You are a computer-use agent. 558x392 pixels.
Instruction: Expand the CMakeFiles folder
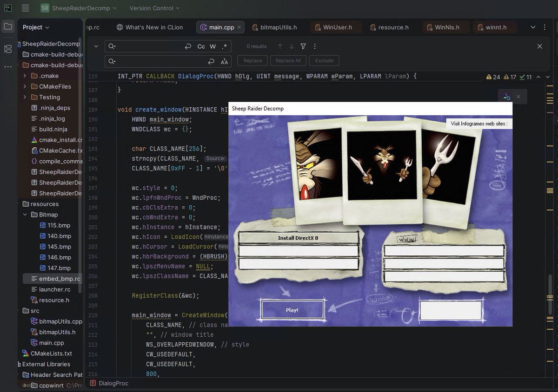coord(25,86)
